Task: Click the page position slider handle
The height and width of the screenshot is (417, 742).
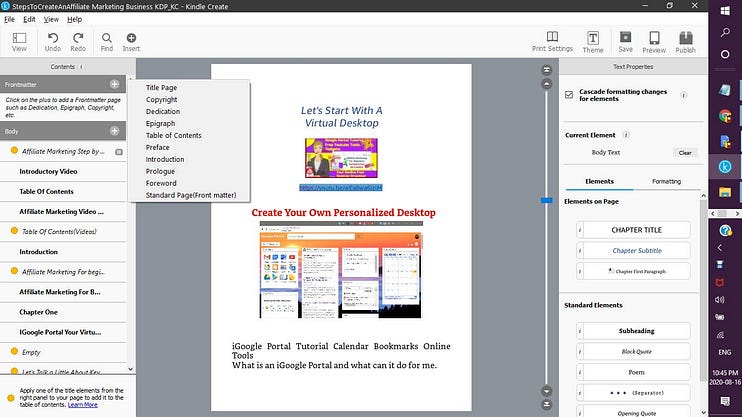Action: point(547,200)
